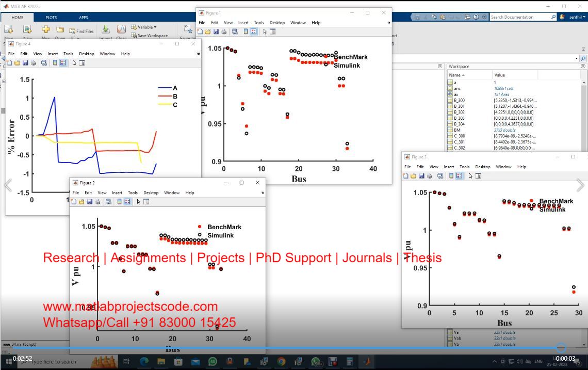Click New Figure icon in Figure 3 toolbar
This screenshot has width=588, height=370.
click(x=405, y=176)
